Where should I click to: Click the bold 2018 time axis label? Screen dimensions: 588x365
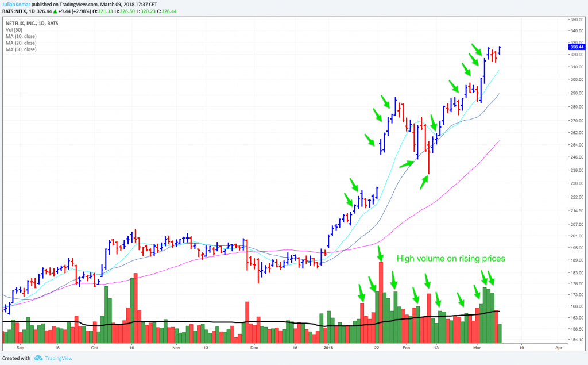tap(328, 348)
